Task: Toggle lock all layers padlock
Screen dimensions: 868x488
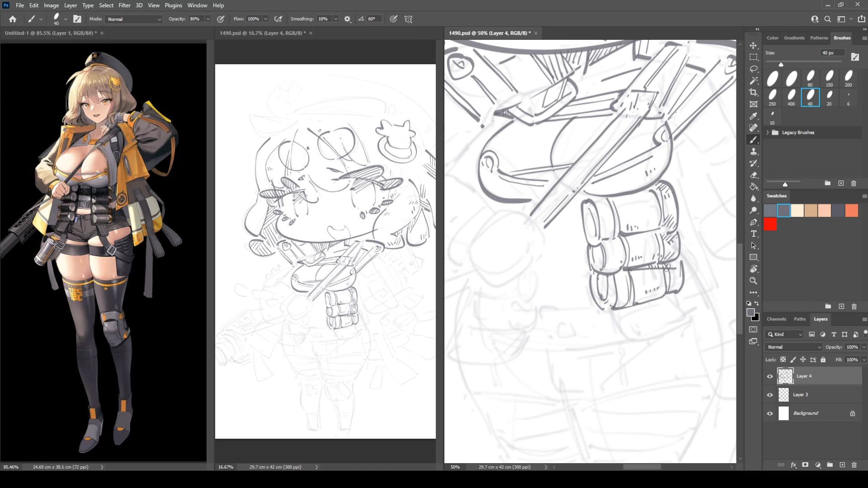Action: pyautogui.click(x=823, y=360)
